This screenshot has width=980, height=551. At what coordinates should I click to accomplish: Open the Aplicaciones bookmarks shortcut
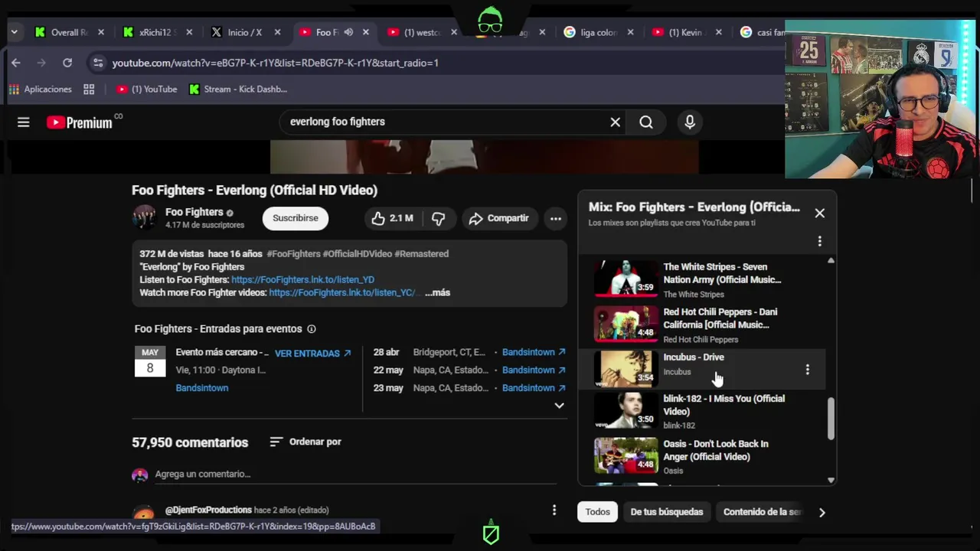click(40, 89)
